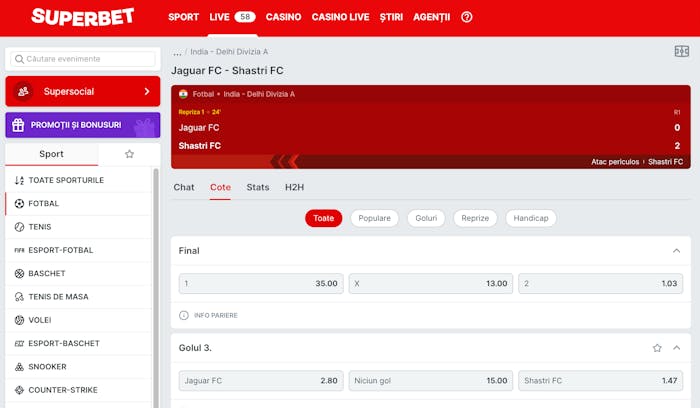
Task: Click the sidebar sports list scrollbar
Action: tap(156, 288)
